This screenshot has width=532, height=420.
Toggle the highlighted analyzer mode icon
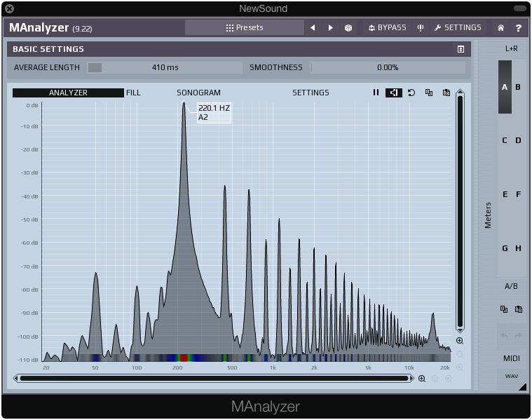click(x=394, y=93)
